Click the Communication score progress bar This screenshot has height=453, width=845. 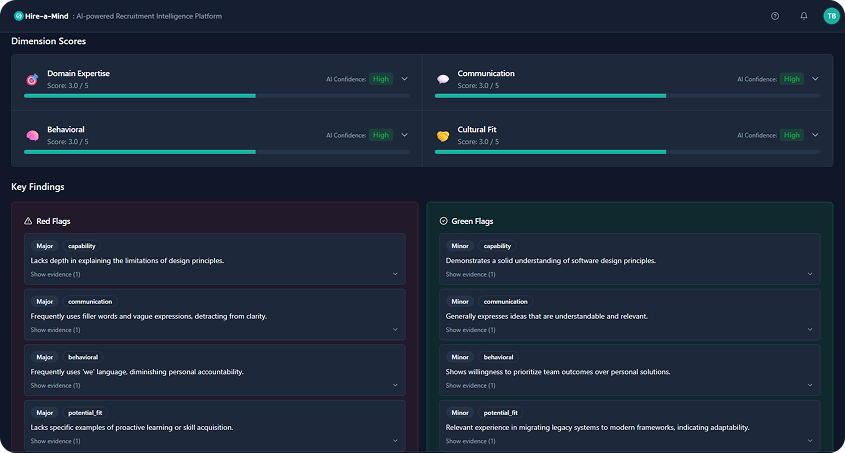point(627,96)
